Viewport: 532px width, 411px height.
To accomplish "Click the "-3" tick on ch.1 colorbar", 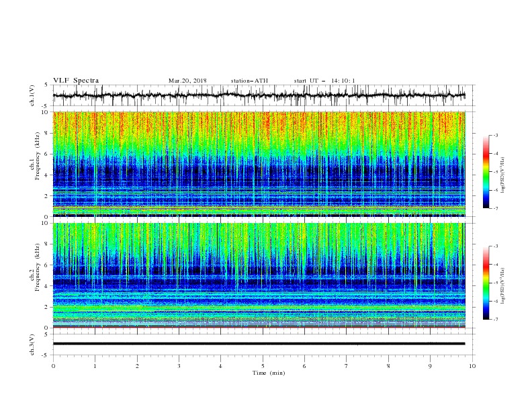I will (x=495, y=135).
